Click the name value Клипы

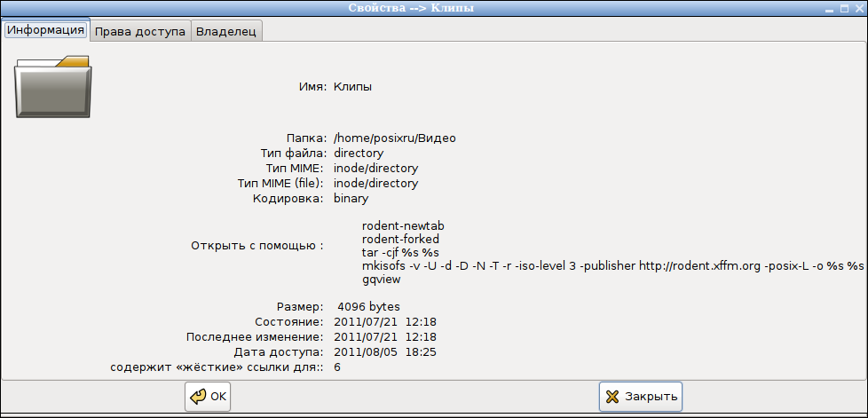tap(352, 87)
